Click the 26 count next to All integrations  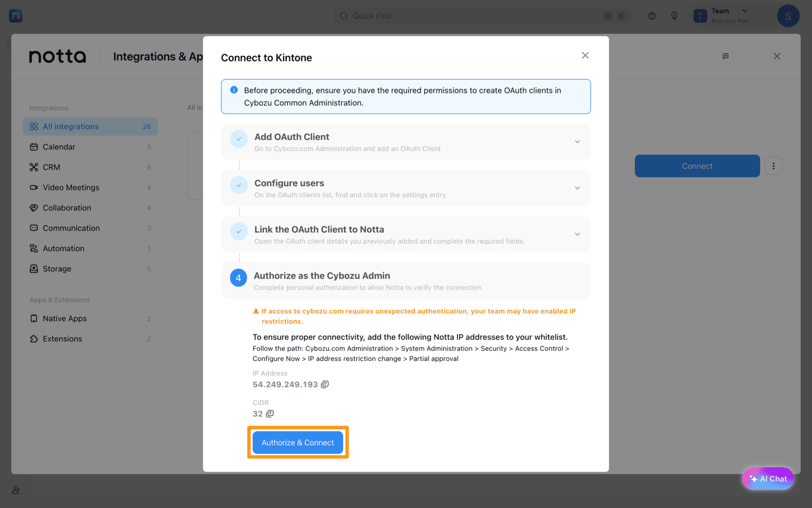point(147,126)
